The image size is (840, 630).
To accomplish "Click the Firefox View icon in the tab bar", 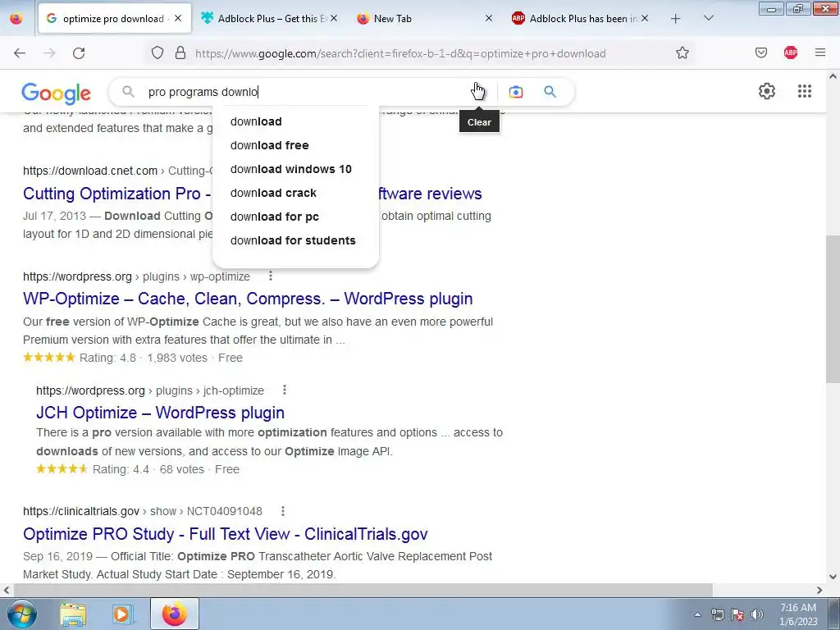I will click(16, 19).
